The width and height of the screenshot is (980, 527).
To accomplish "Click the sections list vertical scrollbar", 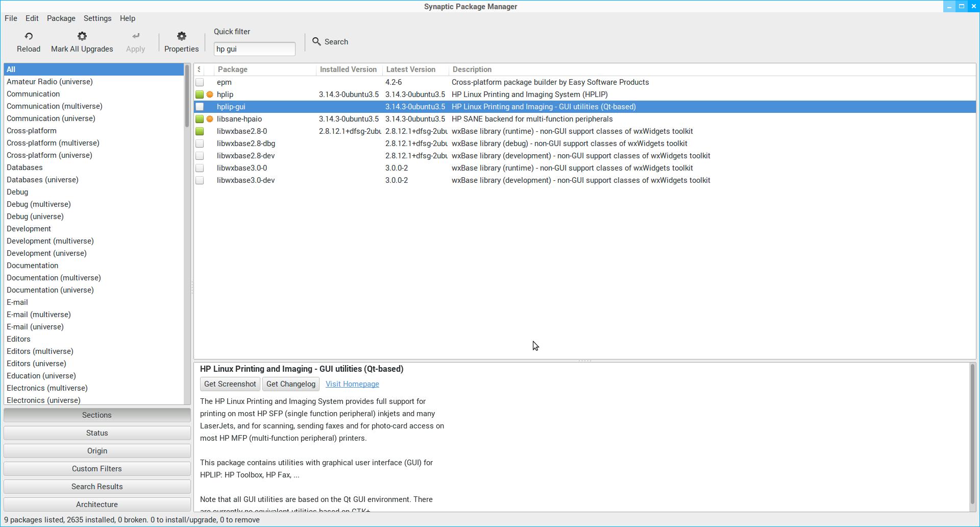I will click(187, 97).
